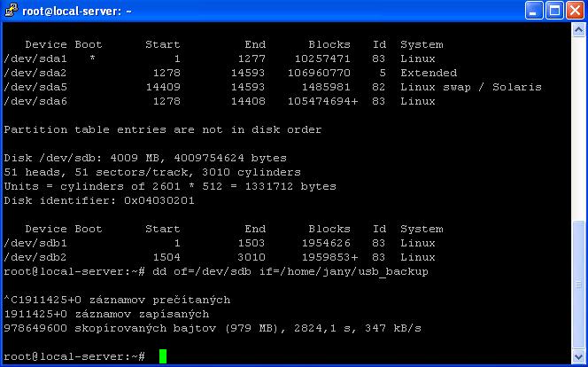Click the blocks value 105474694+
The width and height of the screenshot is (588, 367).
[322, 101]
